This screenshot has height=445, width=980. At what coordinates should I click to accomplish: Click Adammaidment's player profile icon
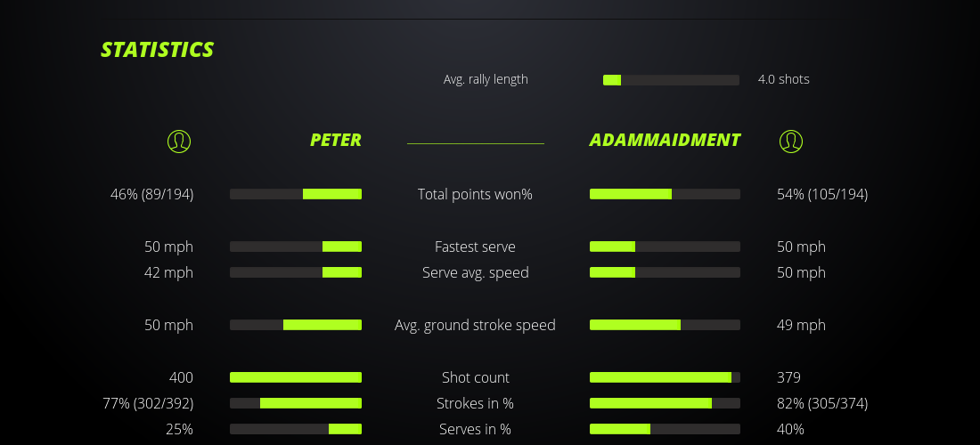pos(790,141)
